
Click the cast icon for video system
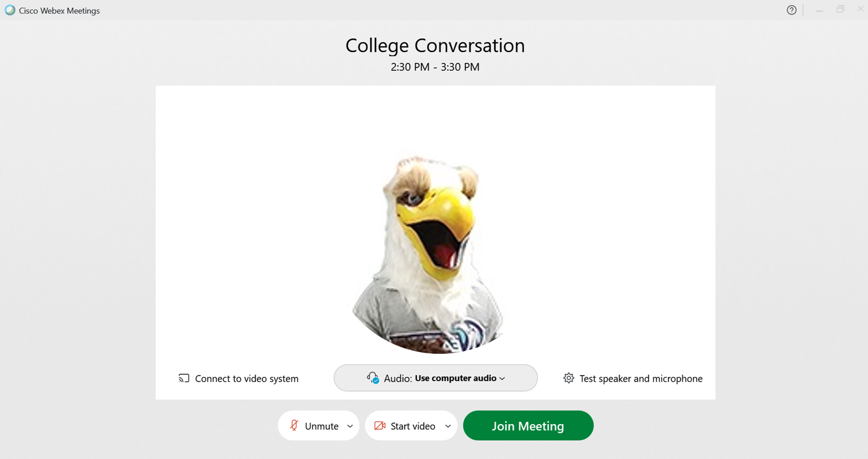(184, 378)
